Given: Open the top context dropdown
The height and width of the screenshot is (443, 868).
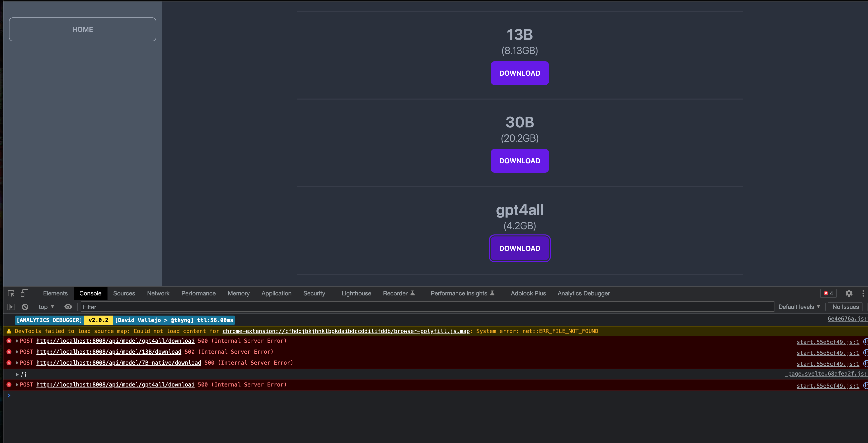Looking at the screenshot, I should 46,307.
